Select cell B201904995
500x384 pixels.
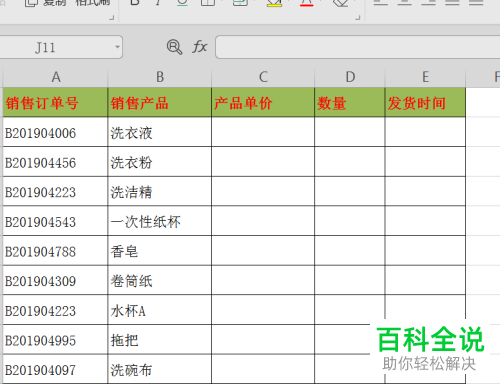(x=55, y=339)
